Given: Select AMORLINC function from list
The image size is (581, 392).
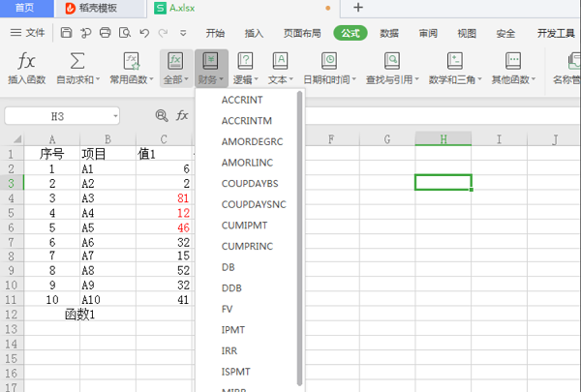Looking at the screenshot, I should [x=247, y=163].
